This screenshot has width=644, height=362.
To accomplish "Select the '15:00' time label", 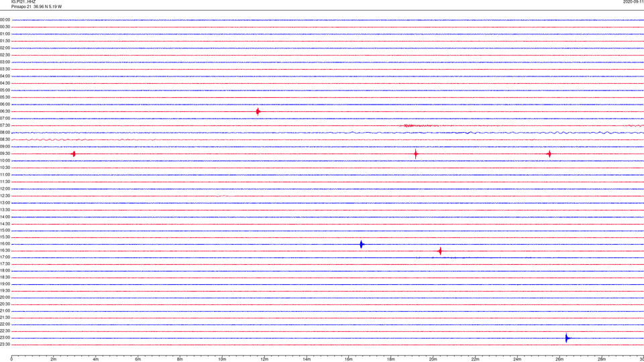I will [x=5, y=230].
